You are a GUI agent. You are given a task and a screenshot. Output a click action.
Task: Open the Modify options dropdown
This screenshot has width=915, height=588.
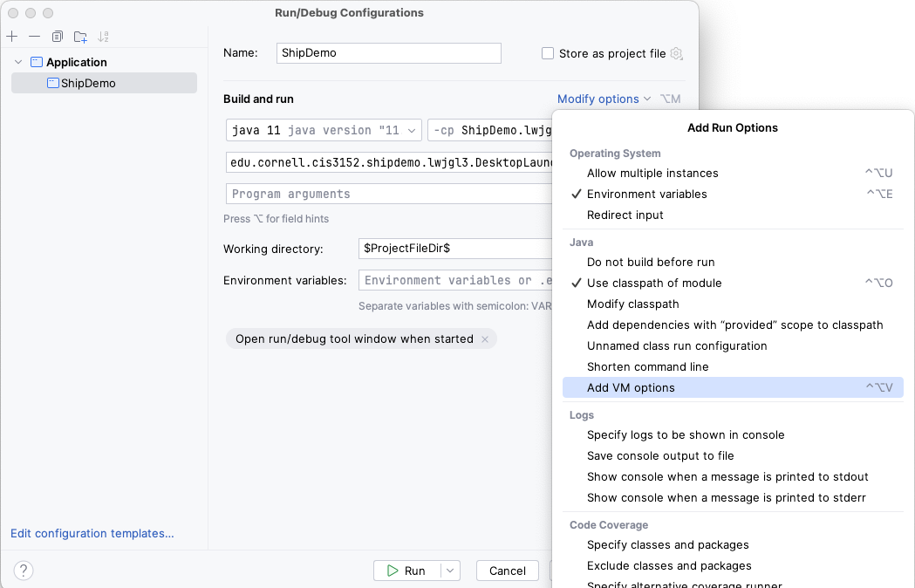(604, 99)
